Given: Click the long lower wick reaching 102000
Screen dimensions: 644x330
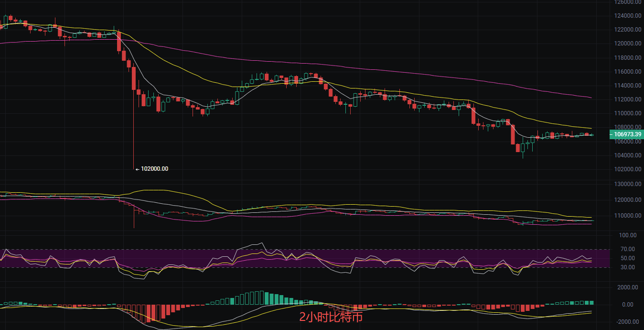Looking at the screenshot, I should [133, 143].
